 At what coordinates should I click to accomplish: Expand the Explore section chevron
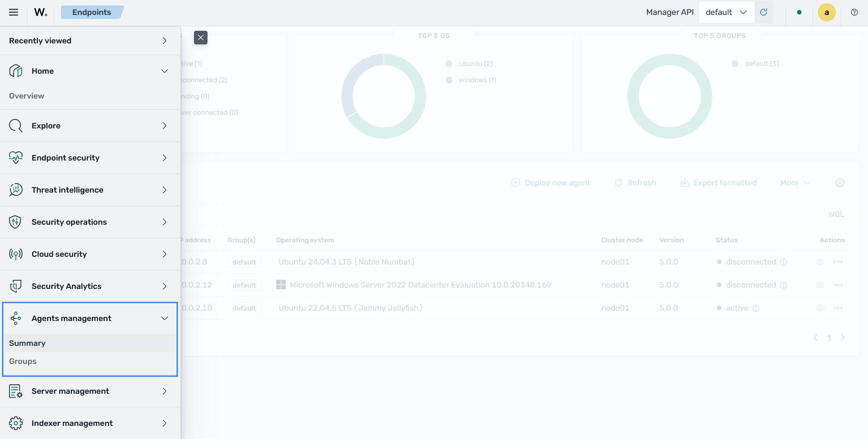[x=165, y=126]
